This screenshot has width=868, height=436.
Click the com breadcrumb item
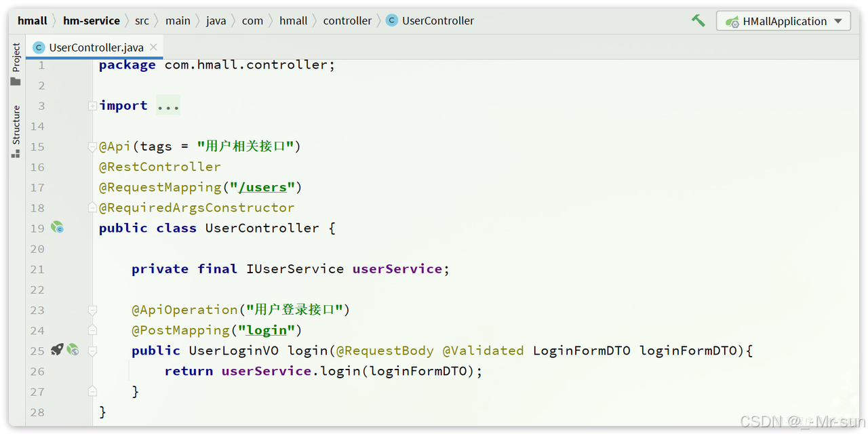click(252, 21)
